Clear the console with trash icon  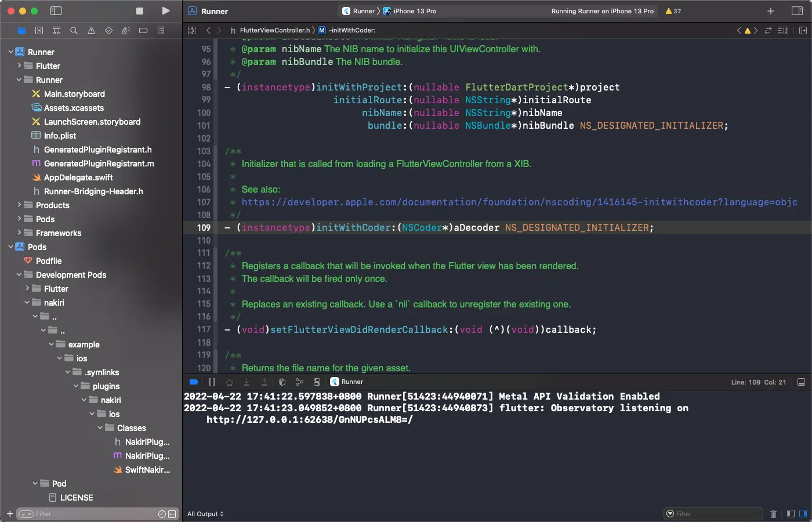click(773, 514)
